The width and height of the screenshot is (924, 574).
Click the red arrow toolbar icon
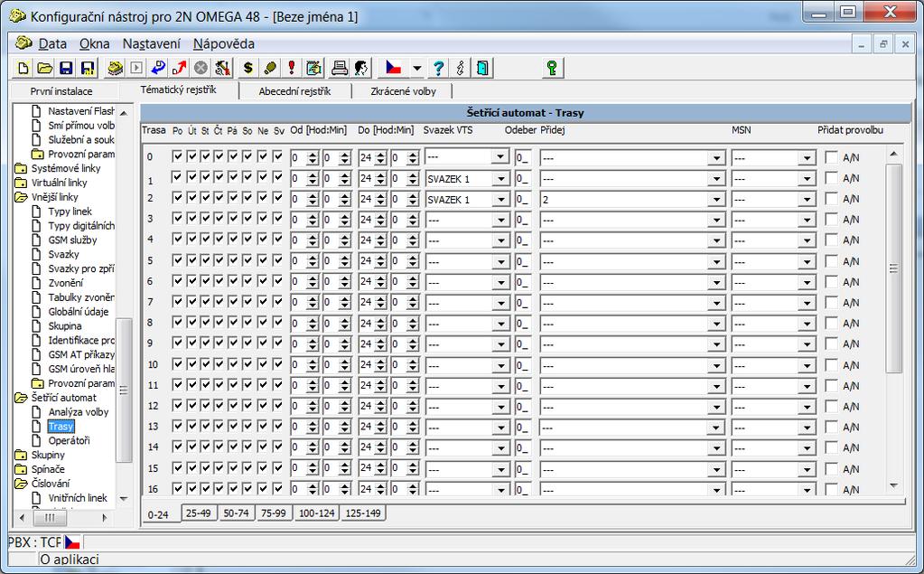[179, 68]
